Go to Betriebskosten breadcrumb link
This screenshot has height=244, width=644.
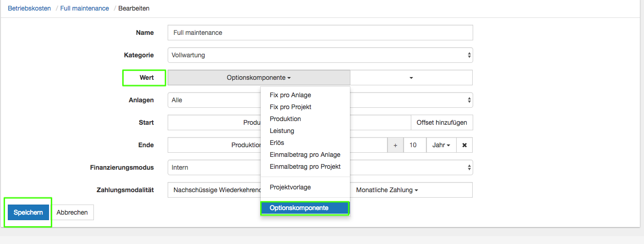[29, 8]
